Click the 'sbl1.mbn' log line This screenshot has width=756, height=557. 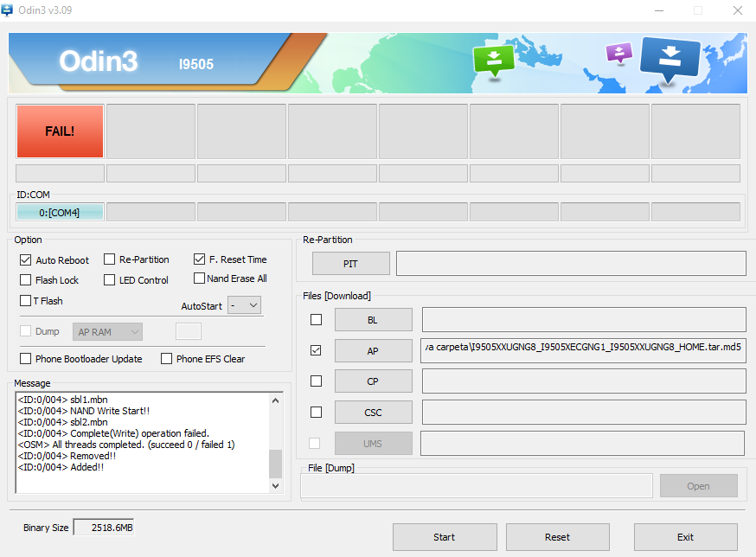point(62,400)
